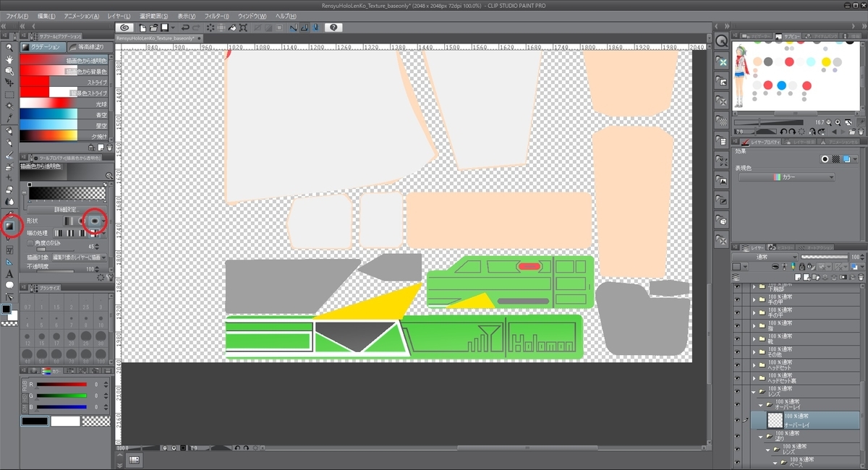
Task: Select the Pen tool
Action: coord(9,132)
